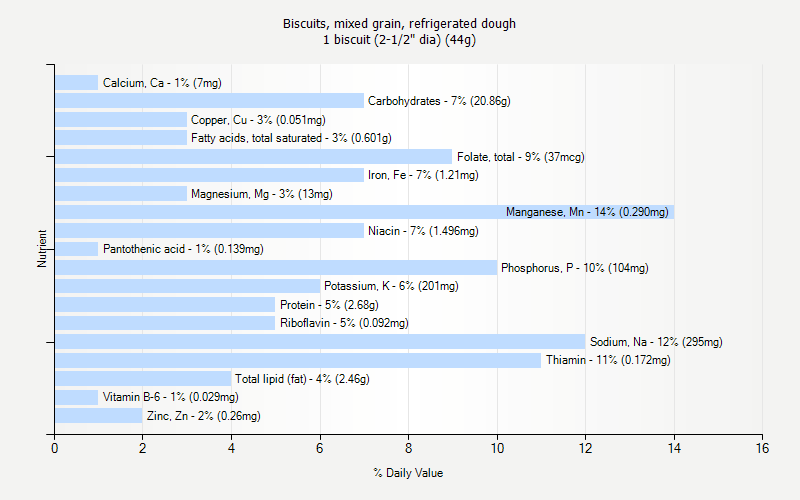
Task: Click the Zinc bar in the chart
Action: [x=98, y=416]
